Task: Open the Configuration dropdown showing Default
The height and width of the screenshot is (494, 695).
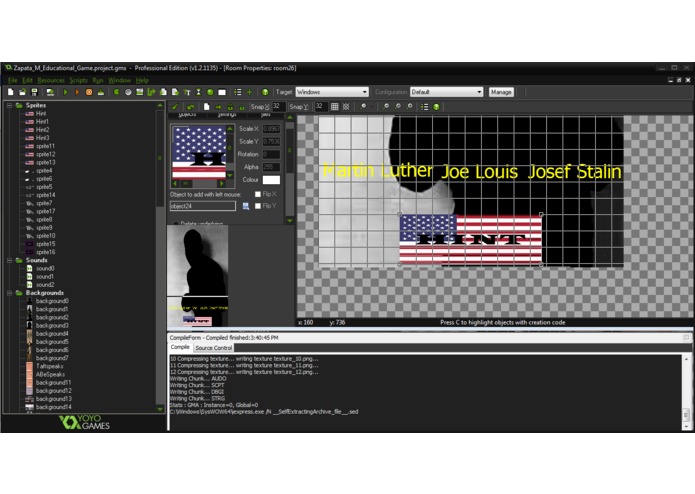Action: (446, 92)
